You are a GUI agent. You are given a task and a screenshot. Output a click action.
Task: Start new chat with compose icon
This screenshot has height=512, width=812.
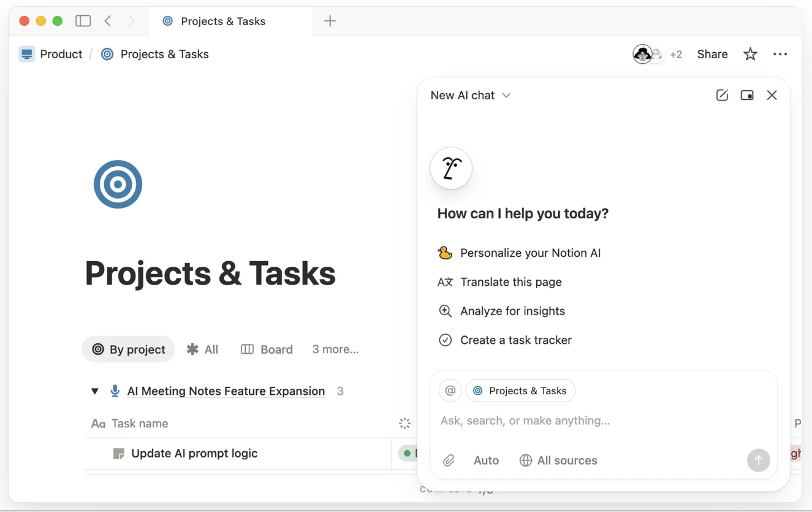coord(722,95)
